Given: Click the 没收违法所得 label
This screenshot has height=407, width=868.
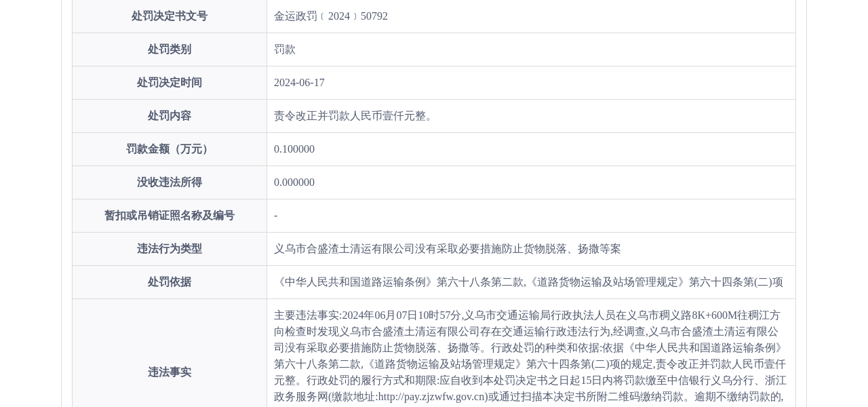Looking at the screenshot, I should [170, 182].
